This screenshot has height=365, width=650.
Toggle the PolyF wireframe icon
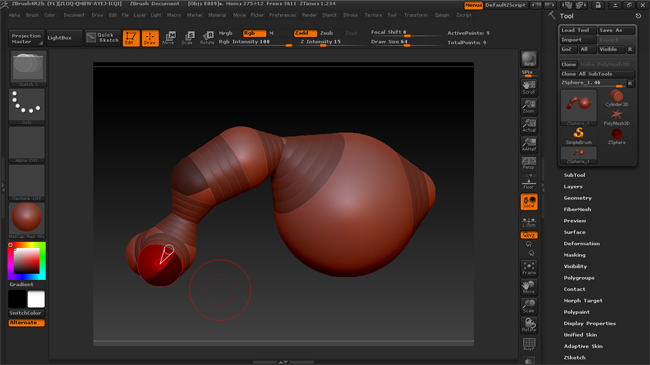coord(529,344)
